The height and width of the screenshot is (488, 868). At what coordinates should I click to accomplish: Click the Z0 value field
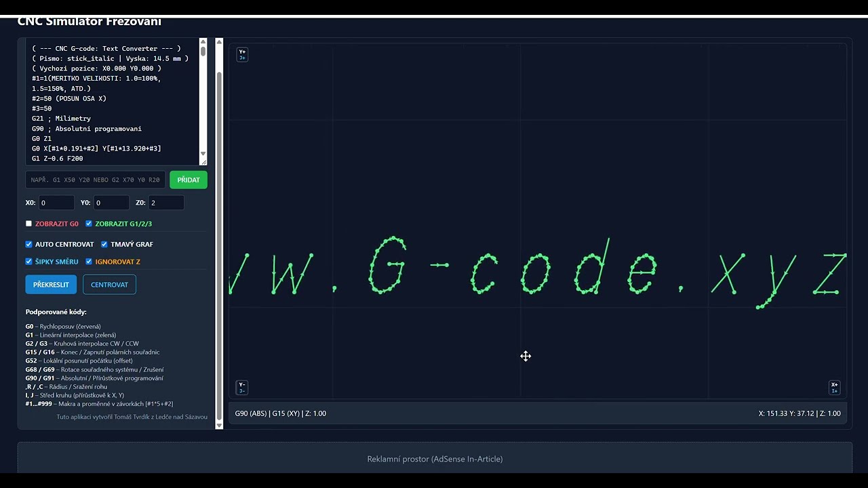[x=166, y=203]
